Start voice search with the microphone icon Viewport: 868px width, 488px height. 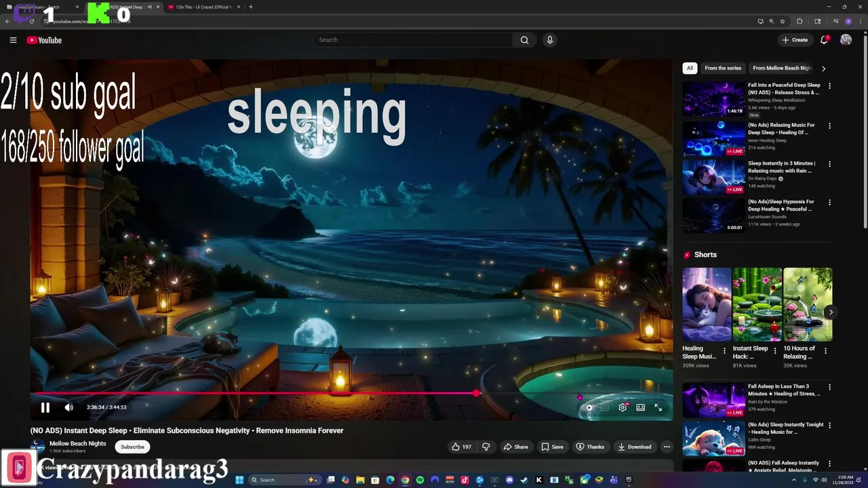click(x=550, y=40)
